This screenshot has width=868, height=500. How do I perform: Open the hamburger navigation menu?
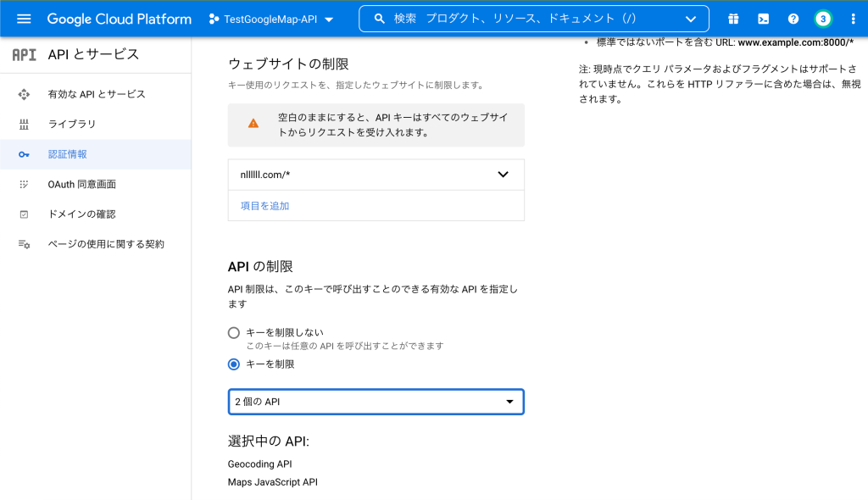(x=24, y=19)
